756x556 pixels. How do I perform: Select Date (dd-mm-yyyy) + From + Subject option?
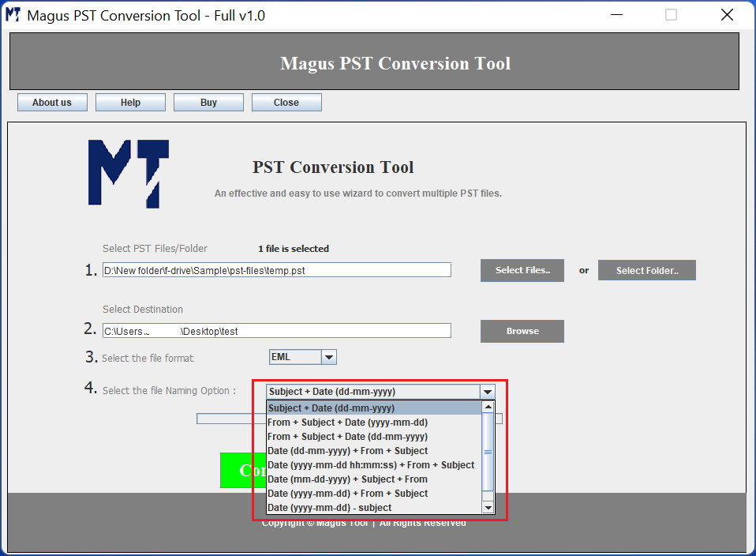point(347,451)
